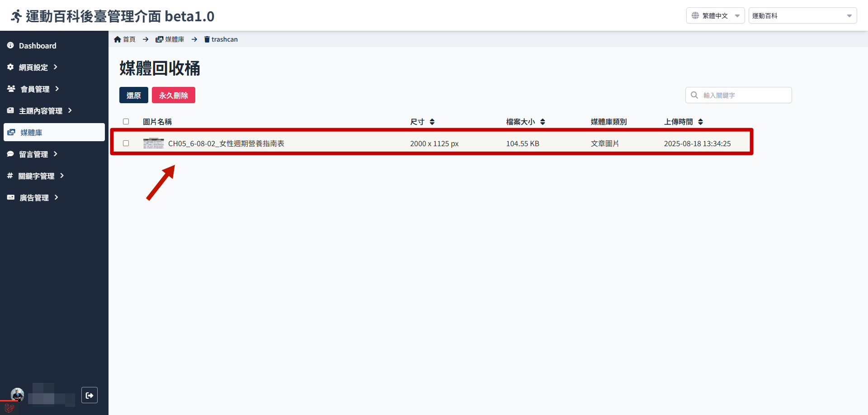868x415 pixels.
Task: Check the CH05_6-08-02 row checkbox
Action: (x=126, y=143)
